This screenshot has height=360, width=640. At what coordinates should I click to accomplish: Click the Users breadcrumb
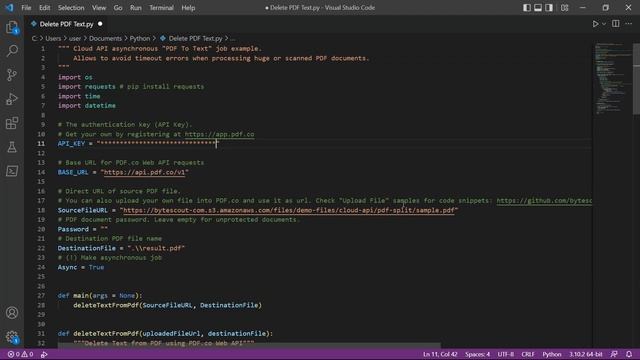click(53, 38)
